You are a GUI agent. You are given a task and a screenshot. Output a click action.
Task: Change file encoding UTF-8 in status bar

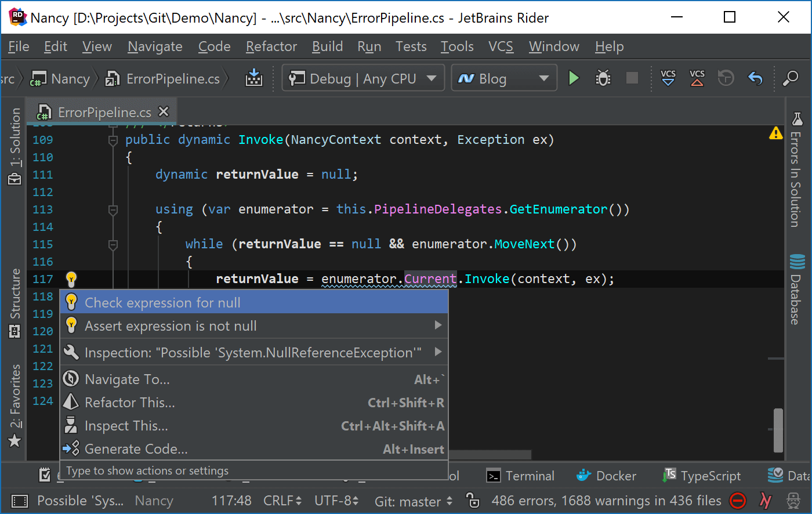(336, 501)
